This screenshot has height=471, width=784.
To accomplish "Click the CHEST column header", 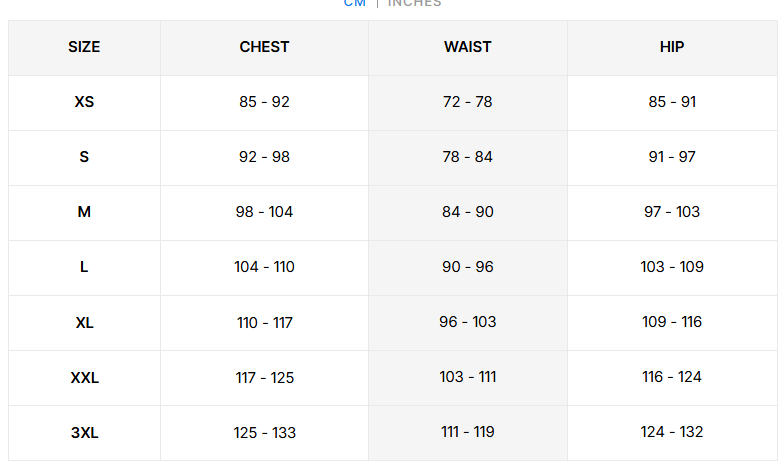I will click(264, 47).
